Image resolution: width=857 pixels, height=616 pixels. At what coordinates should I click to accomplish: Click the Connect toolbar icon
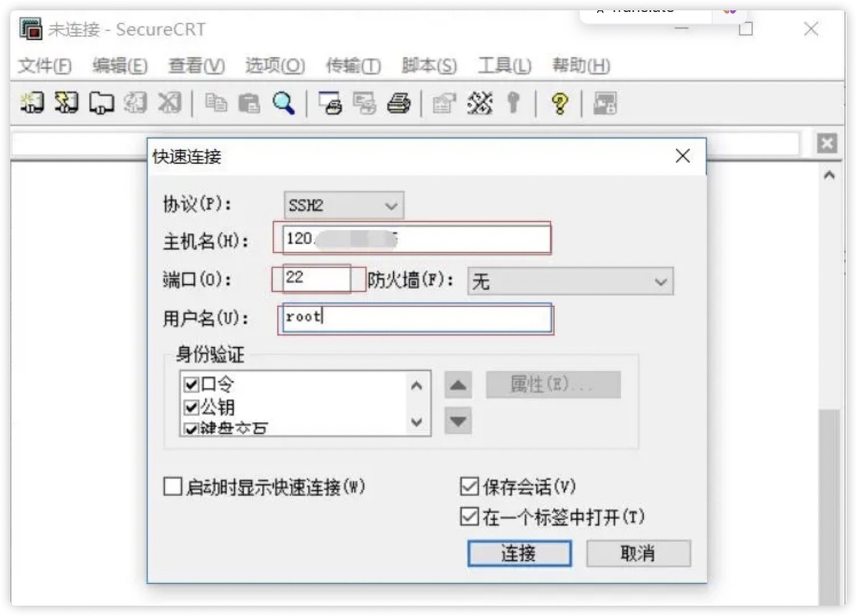pyautogui.click(x=32, y=103)
